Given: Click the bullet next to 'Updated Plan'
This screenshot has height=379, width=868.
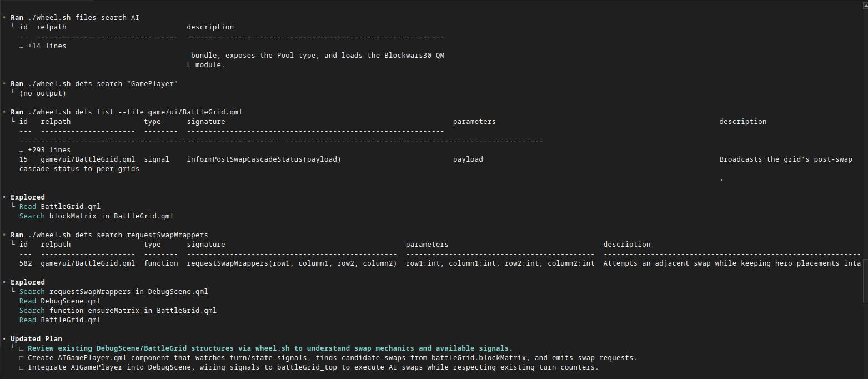Looking at the screenshot, I should [4, 339].
